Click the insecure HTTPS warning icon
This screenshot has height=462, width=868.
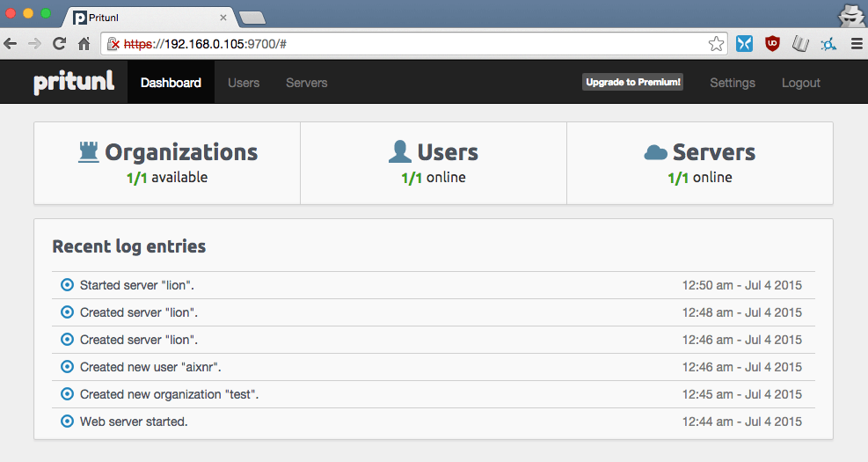click(113, 44)
